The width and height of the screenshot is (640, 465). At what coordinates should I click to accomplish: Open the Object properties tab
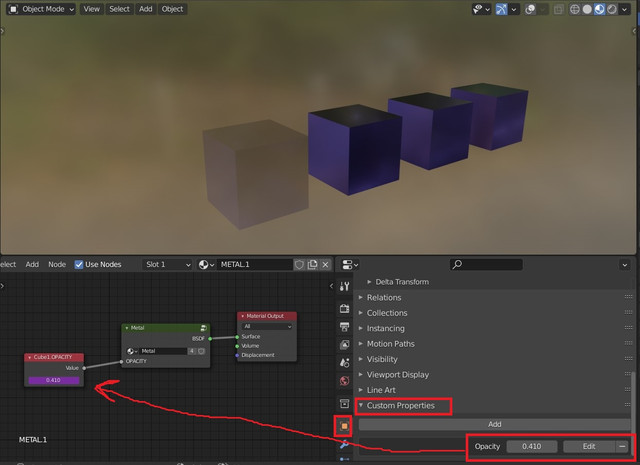coord(344,426)
